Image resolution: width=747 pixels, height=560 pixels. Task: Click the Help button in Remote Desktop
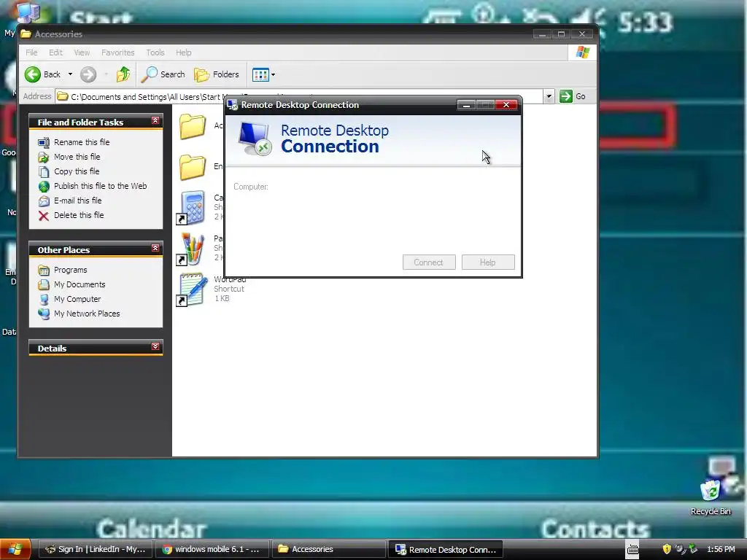488,262
